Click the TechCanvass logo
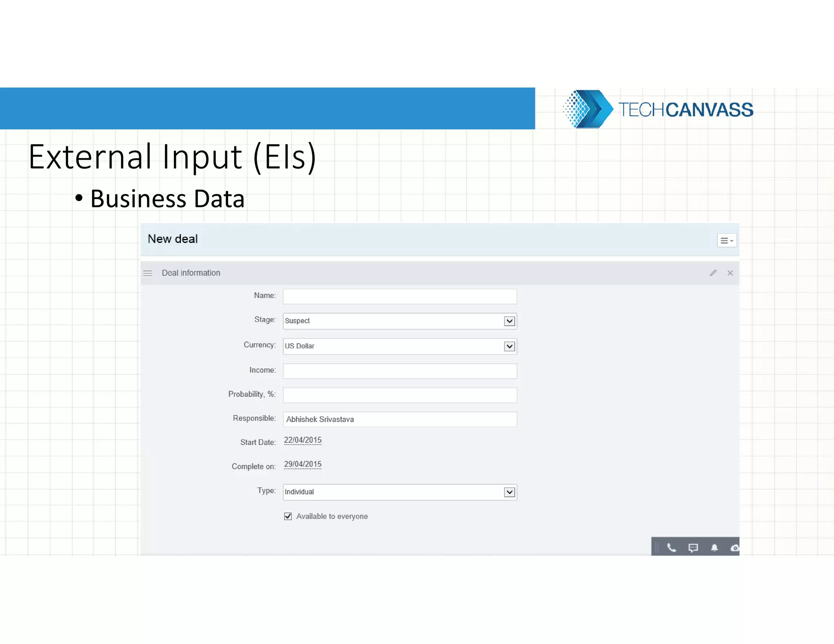The height and width of the screenshot is (644, 834). pos(657,109)
